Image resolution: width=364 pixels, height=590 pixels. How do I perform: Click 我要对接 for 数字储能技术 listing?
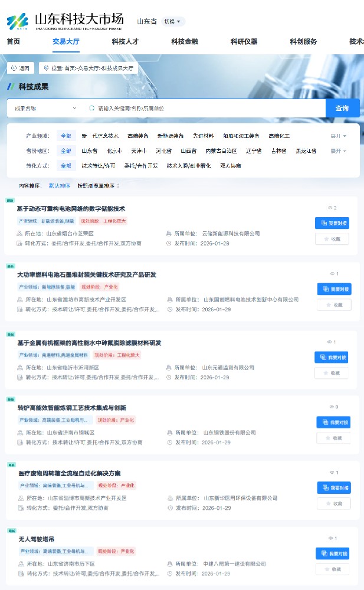pyautogui.click(x=332, y=223)
